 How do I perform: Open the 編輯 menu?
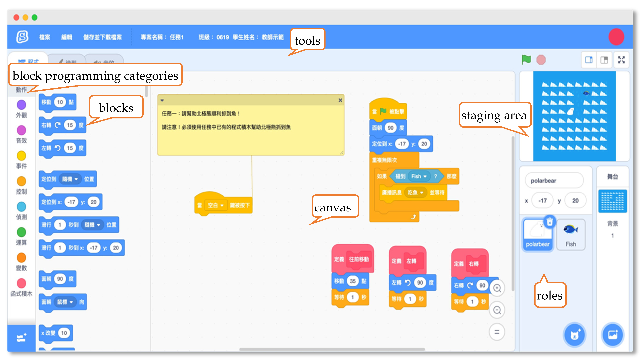pos(66,37)
